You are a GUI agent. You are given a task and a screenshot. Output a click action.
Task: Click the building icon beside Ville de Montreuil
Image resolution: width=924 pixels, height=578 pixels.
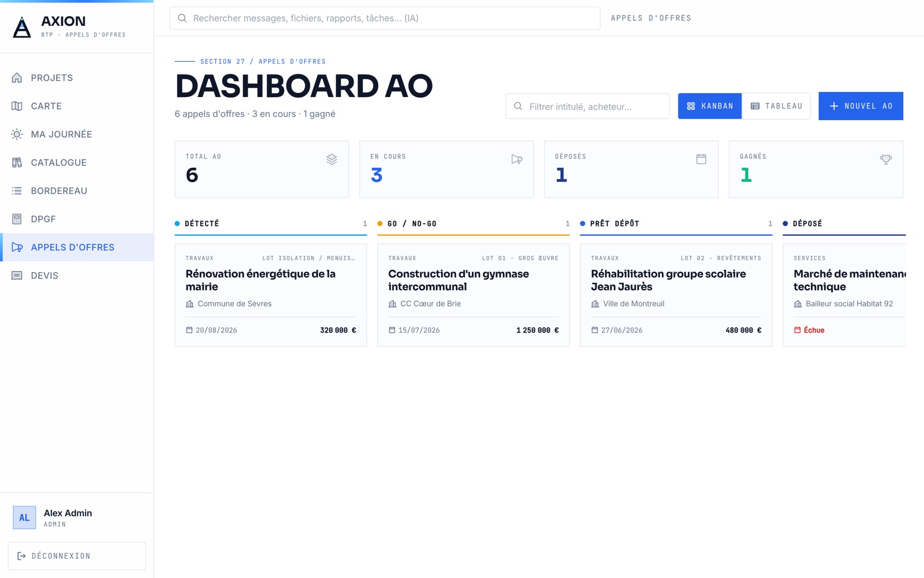pyautogui.click(x=595, y=304)
